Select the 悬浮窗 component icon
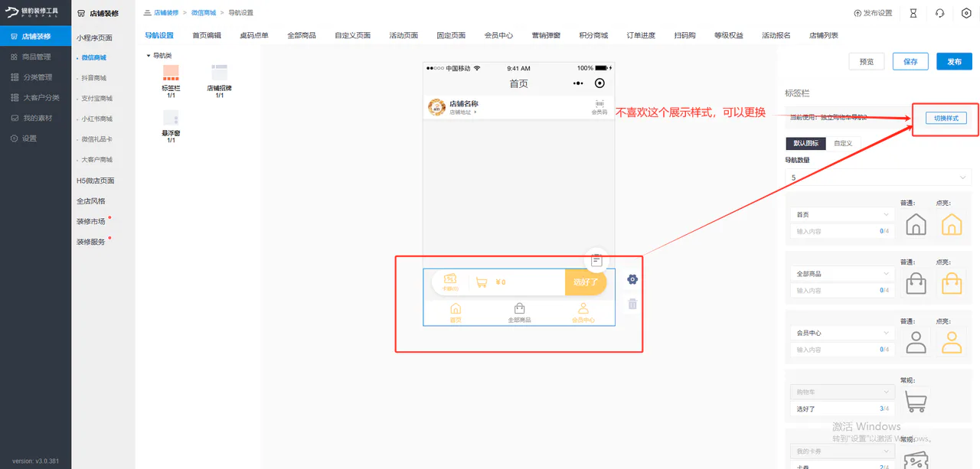 pos(171,118)
